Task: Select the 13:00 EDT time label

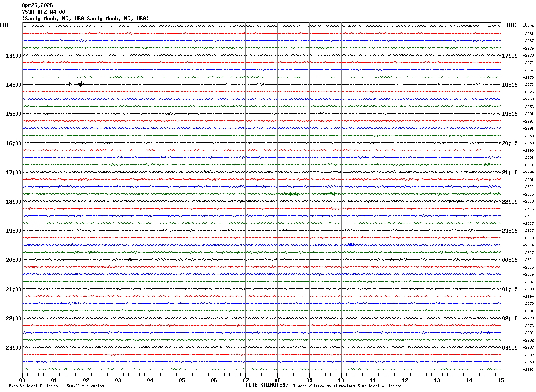Action: [13, 56]
